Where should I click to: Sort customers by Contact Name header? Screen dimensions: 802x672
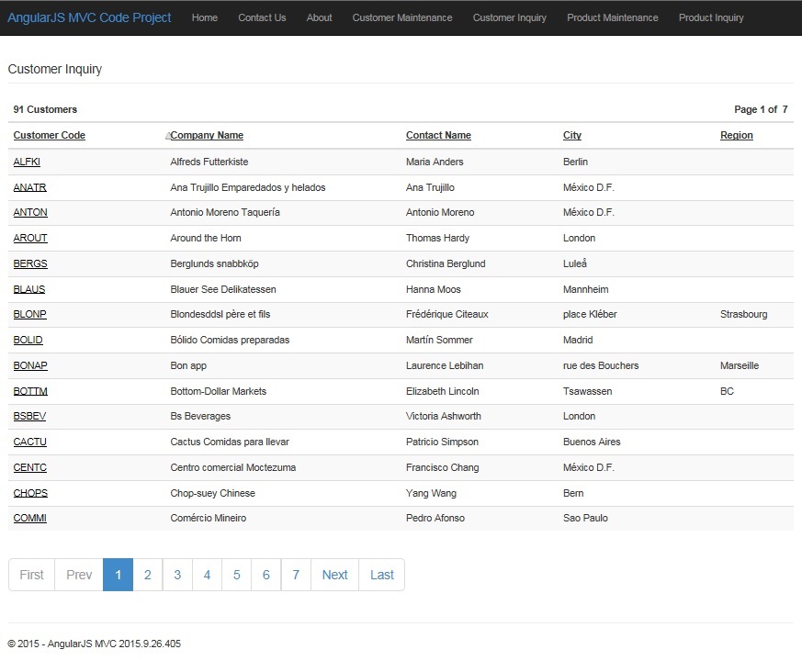(x=438, y=135)
